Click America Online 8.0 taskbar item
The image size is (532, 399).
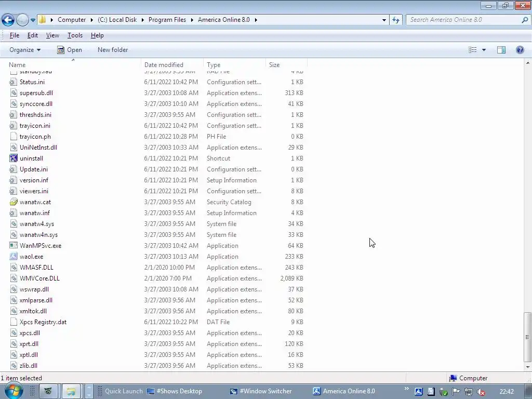(x=344, y=391)
